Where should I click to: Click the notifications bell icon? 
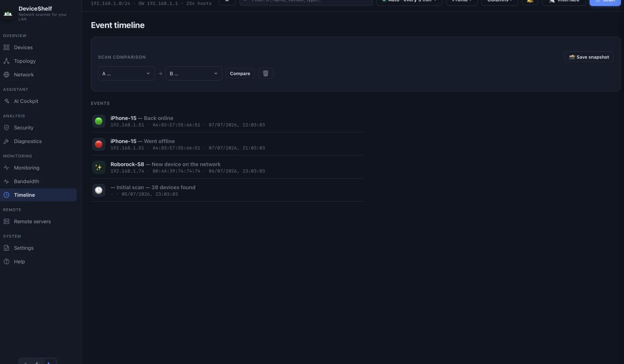530,2
